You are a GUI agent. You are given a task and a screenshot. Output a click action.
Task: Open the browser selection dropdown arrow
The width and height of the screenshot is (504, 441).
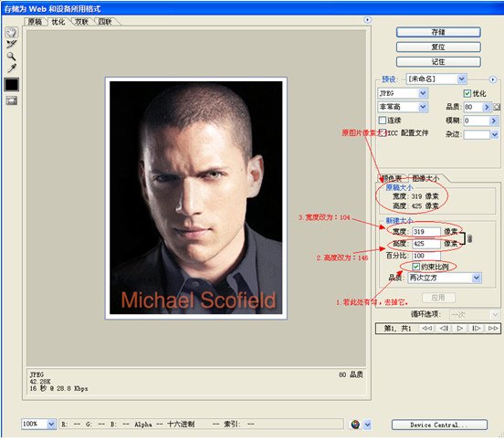(367, 425)
